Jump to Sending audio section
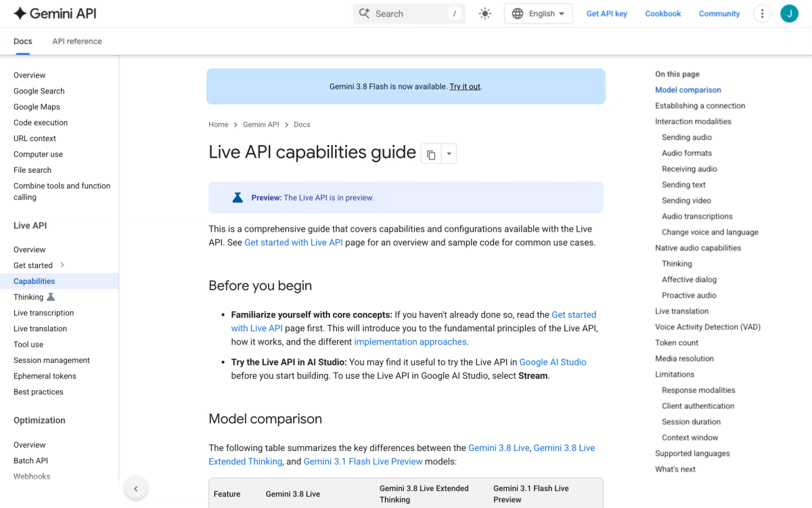Screen dimensions: 812x508 pyautogui.click(x=687, y=137)
